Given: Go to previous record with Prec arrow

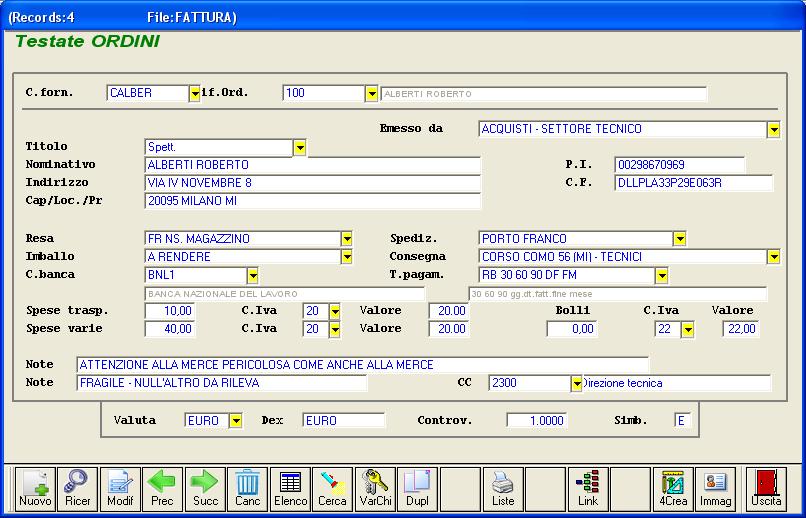Looking at the screenshot, I should click(x=162, y=489).
